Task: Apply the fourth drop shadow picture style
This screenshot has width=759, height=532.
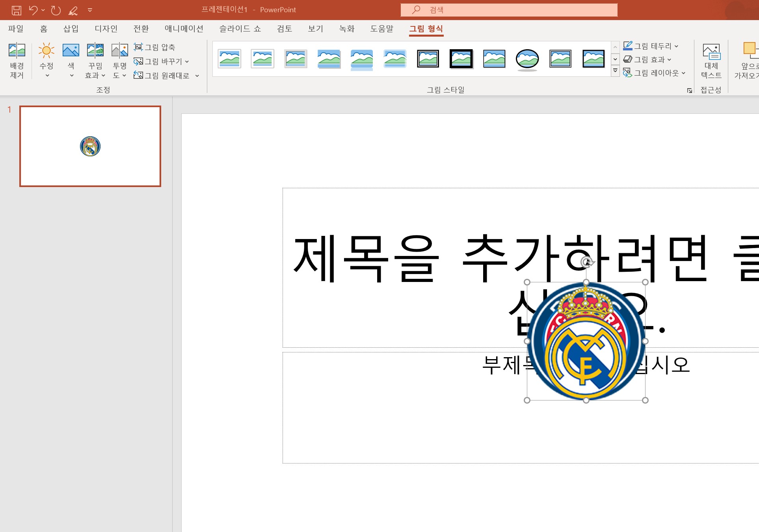Action: coord(329,59)
